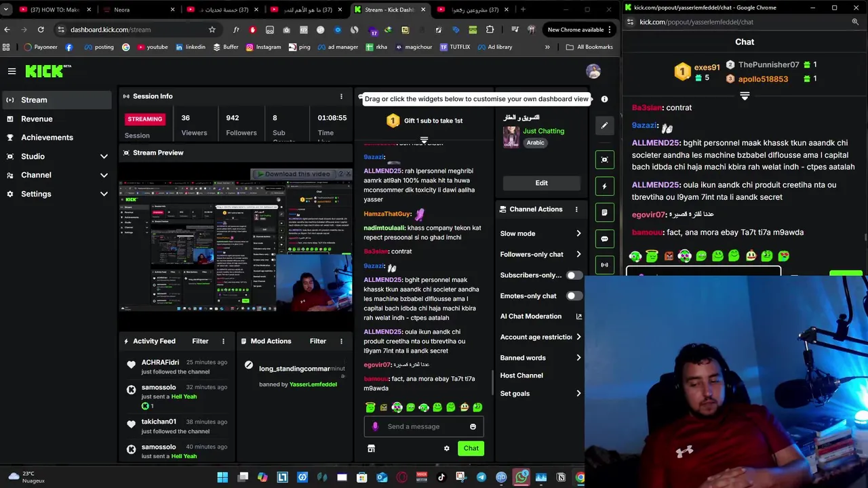The height and width of the screenshot is (488, 868).
Task: Open the Kick hamburger menu
Action: pos(12,71)
